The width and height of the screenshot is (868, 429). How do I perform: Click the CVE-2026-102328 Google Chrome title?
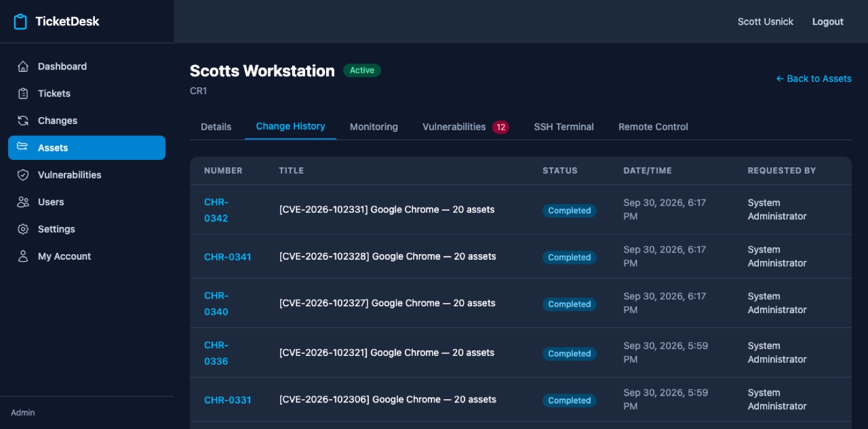coord(387,257)
